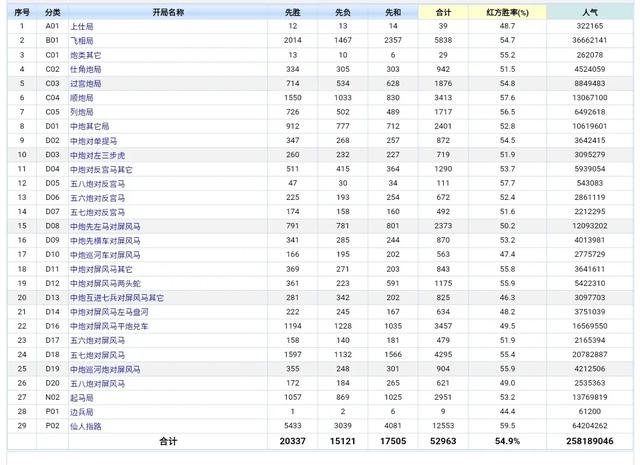Select total losses value 15121

(x=343, y=441)
